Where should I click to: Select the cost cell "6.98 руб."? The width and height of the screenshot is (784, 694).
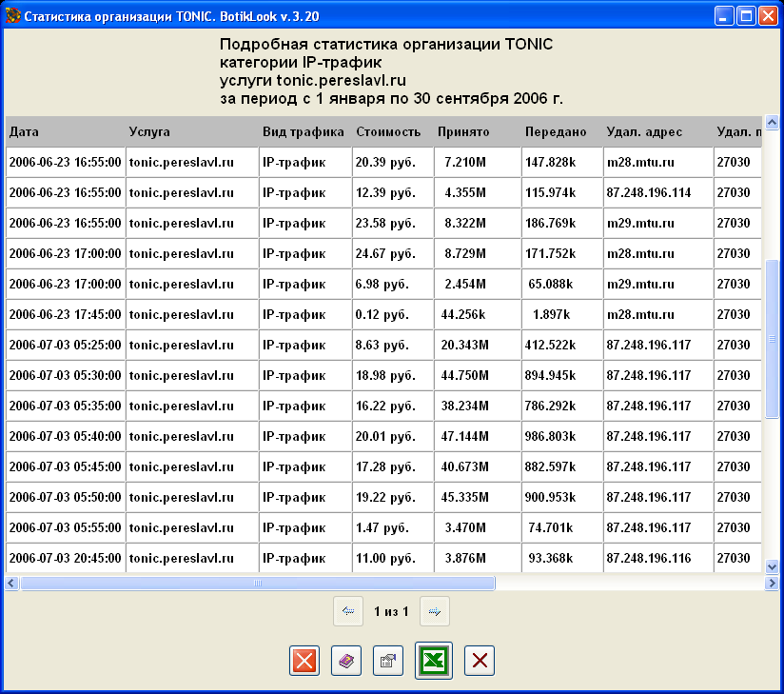click(x=393, y=285)
